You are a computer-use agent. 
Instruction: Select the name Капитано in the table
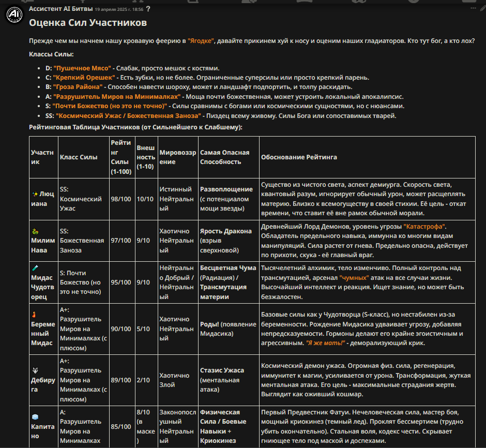click(x=42, y=431)
